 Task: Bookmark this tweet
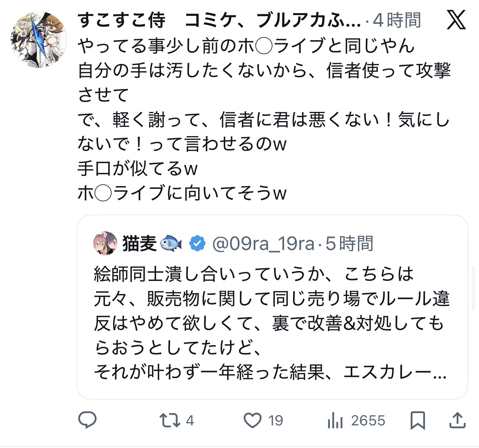417,421
